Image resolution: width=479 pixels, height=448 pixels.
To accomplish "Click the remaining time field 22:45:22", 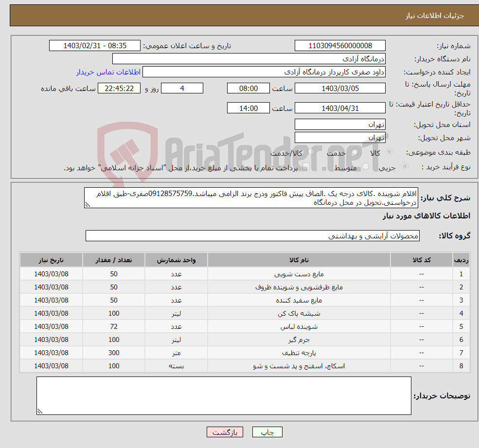I will (119, 89).
